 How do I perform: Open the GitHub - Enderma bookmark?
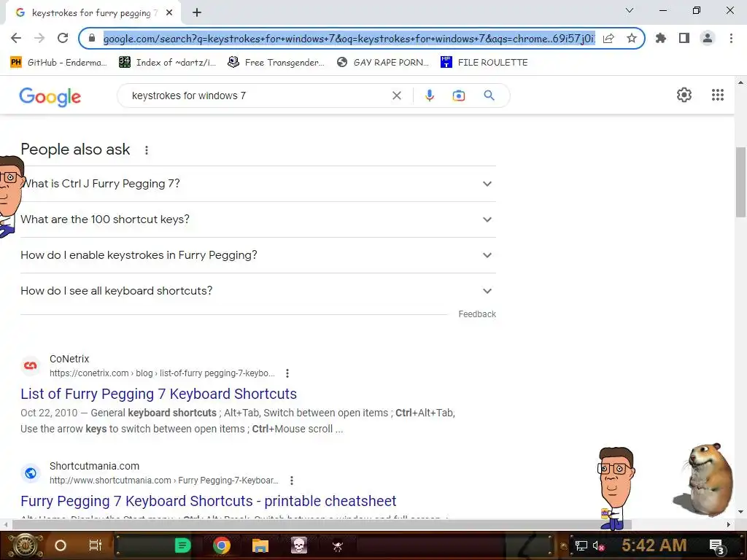tap(59, 63)
